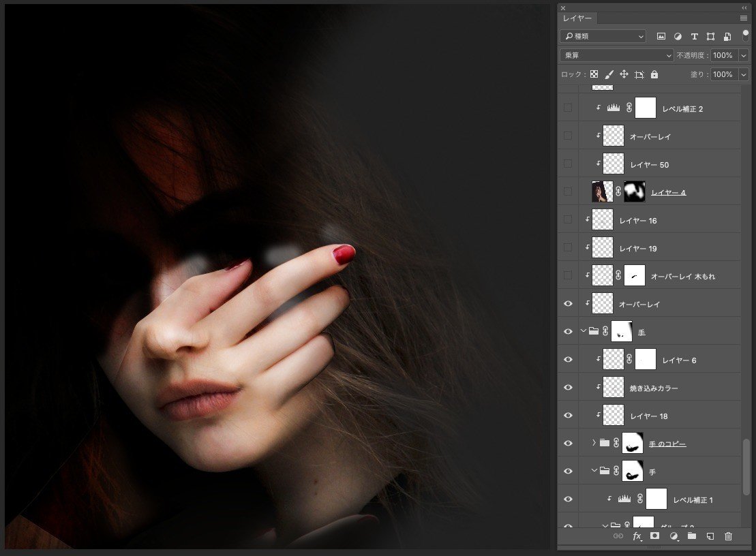
Task: Hide the レベル補正 1 layer
Action: coord(568,499)
